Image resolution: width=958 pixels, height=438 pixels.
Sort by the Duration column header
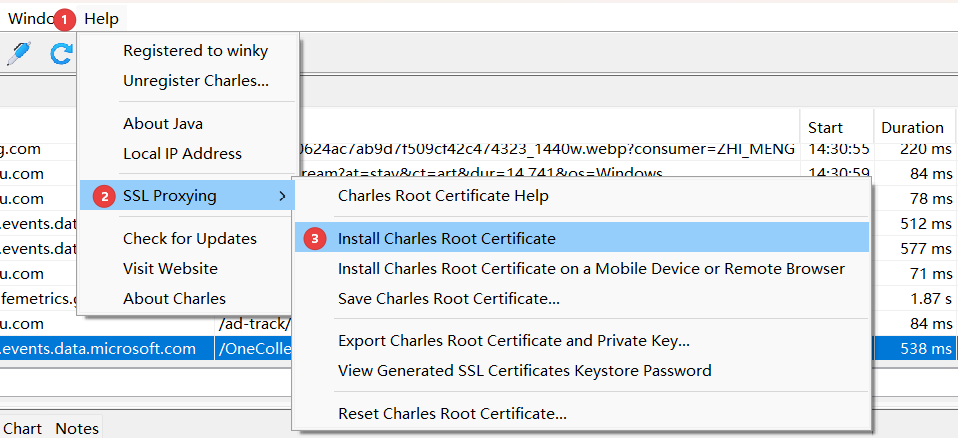point(913,127)
